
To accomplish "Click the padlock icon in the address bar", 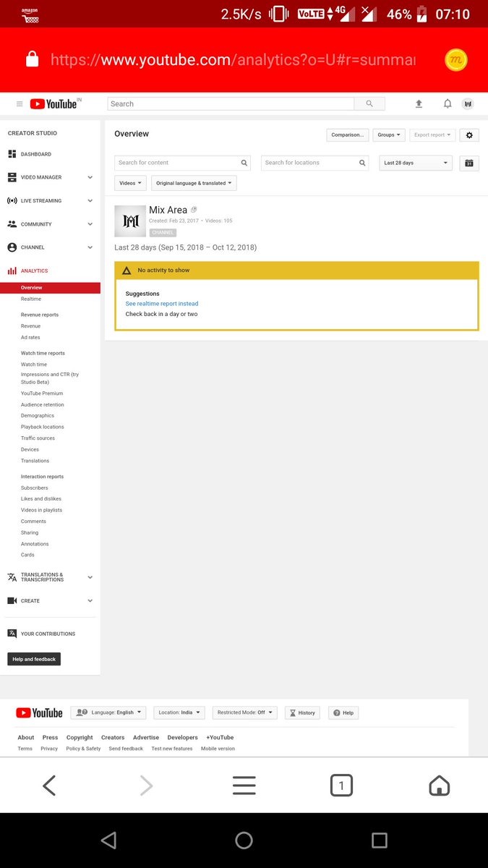I will 32,60.
